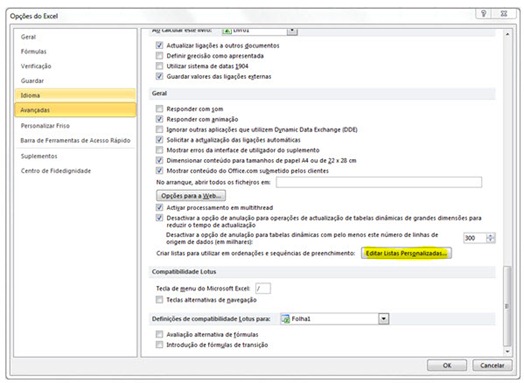Screen dimensions: 524x383
Task: Click the scrollbar up arrow
Action: 507,34
